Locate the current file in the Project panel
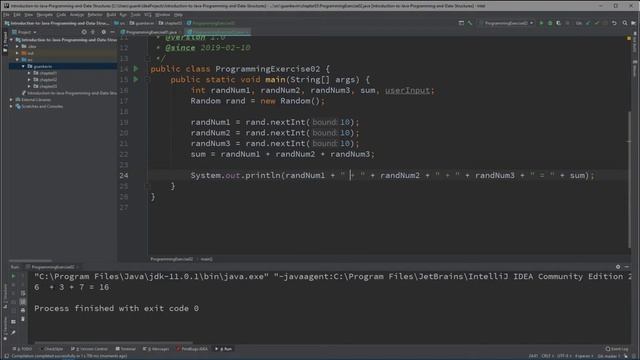This screenshot has width=640, height=360. (x=84, y=32)
